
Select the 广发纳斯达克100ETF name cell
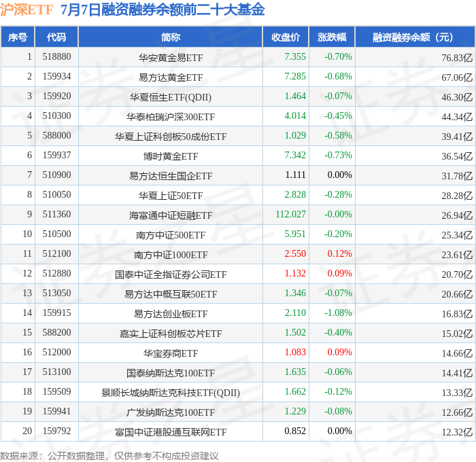[170, 412]
